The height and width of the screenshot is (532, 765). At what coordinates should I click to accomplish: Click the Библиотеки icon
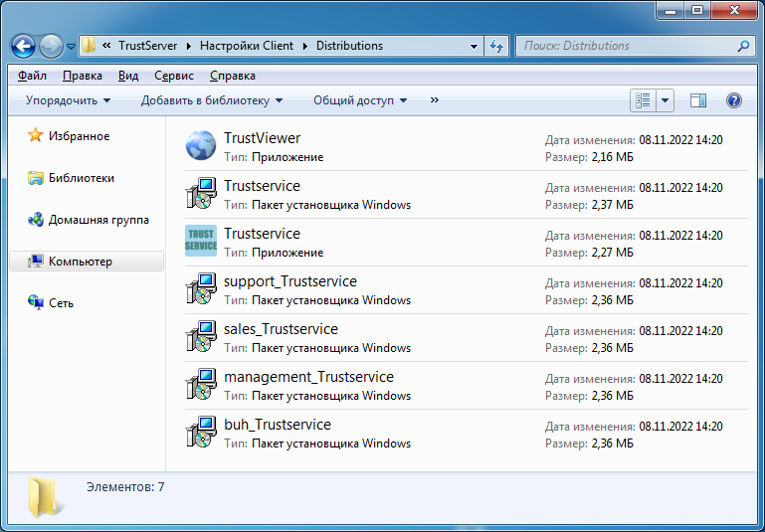click(35, 178)
